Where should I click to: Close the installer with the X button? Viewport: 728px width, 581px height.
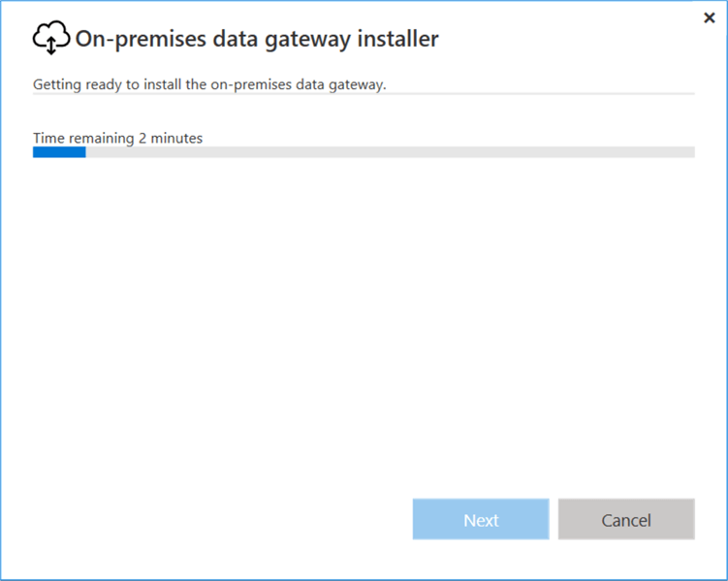tap(709, 18)
